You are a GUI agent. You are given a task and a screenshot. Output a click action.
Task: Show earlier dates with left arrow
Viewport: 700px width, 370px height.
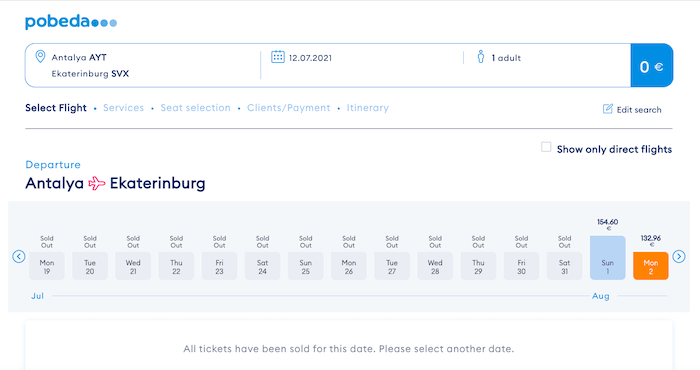(x=19, y=257)
